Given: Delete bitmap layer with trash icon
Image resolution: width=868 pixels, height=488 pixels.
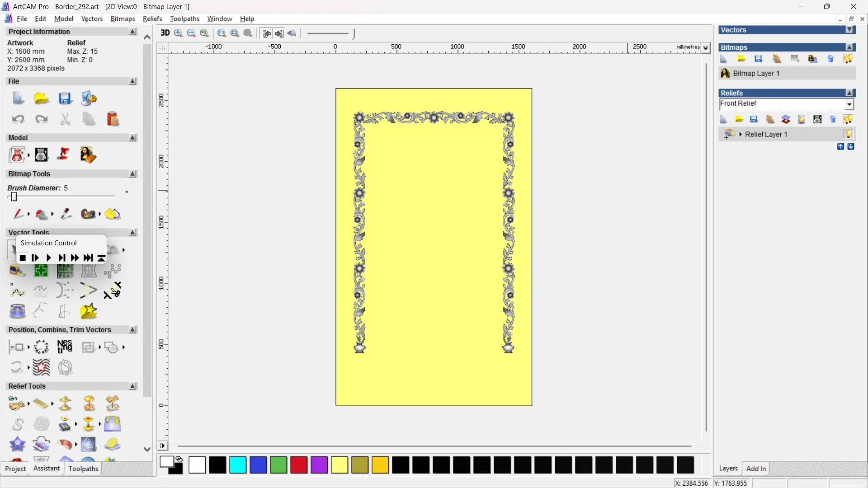Looking at the screenshot, I should [x=830, y=59].
